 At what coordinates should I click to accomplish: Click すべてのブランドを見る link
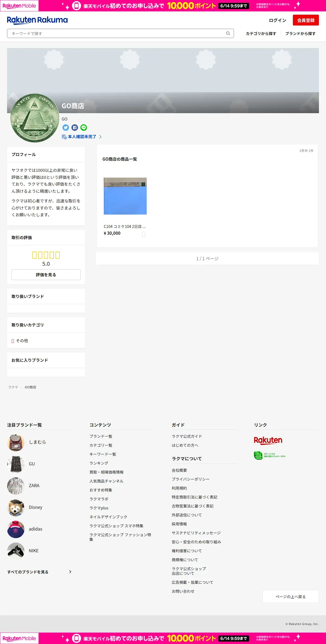(28, 572)
